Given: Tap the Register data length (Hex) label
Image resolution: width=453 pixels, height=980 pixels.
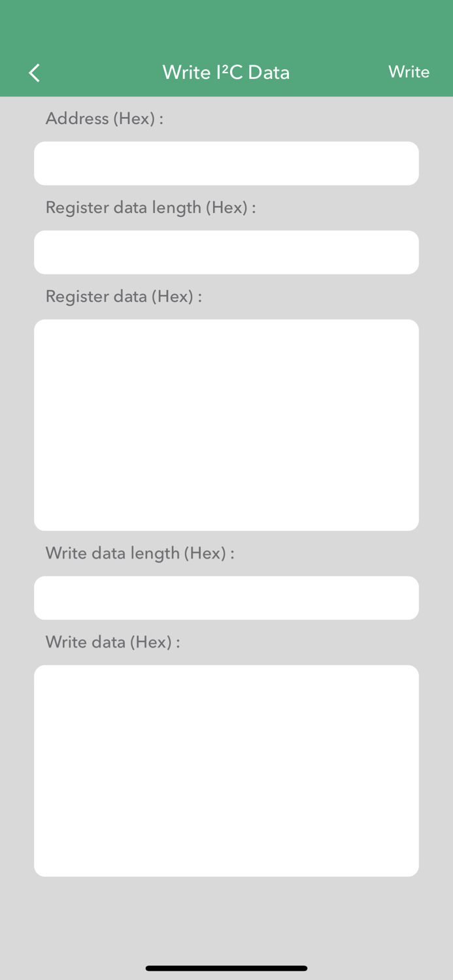Looking at the screenshot, I should (150, 208).
